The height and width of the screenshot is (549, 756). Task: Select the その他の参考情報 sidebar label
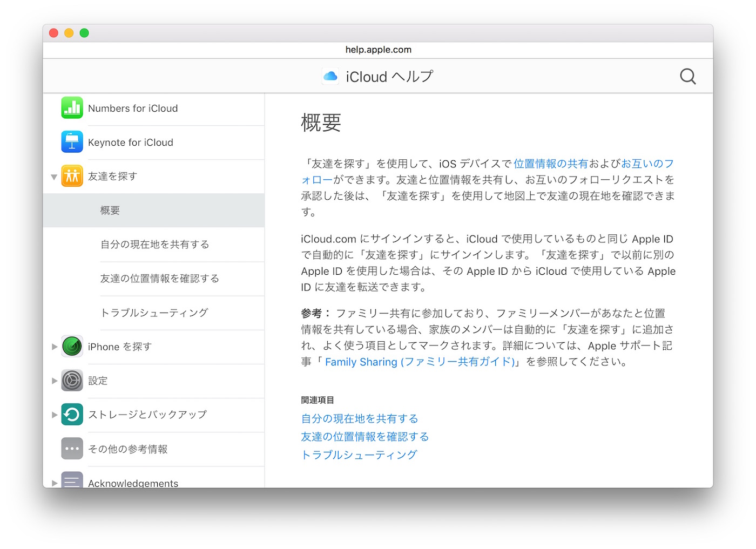pos(127,449)
